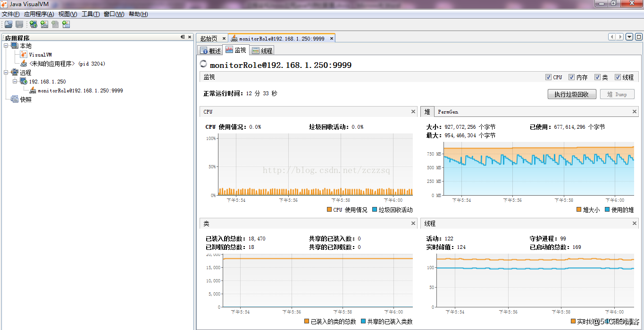Click the 执行垃圾回收 button
Screen dimensions: 644x330
pyautogui.click(x=572, y=94)
